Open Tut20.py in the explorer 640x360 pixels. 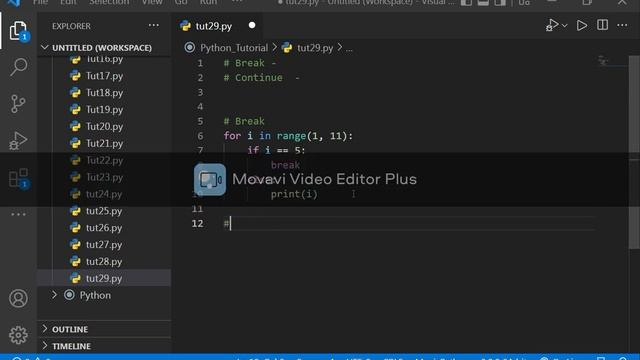click(x=104, y=127)
